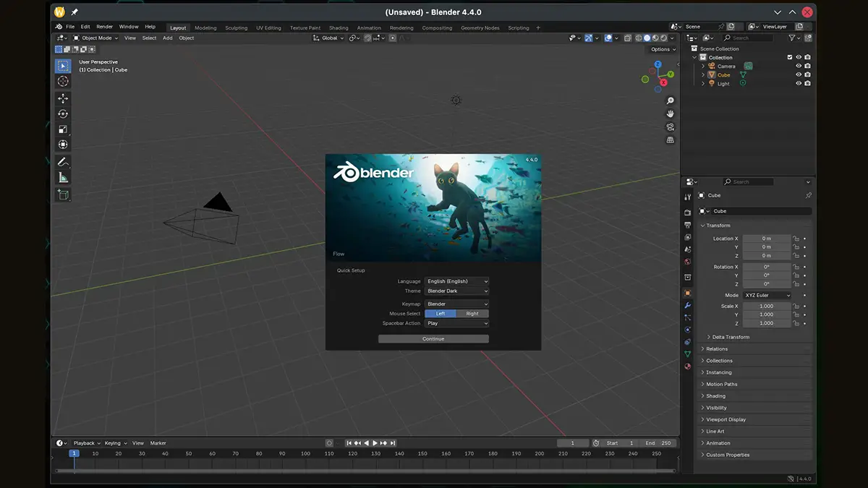Image resolution: width=868 pixels, height=488 pixels.
Task: Open the Object Data mesh properties tab
Action: pos(687,354)
